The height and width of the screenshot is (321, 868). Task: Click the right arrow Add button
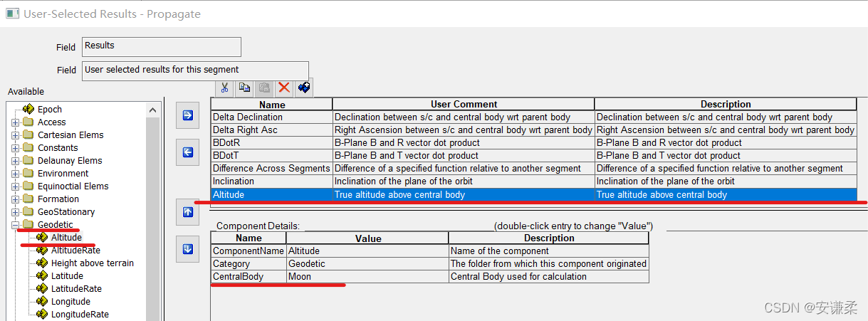click(188, 115)
